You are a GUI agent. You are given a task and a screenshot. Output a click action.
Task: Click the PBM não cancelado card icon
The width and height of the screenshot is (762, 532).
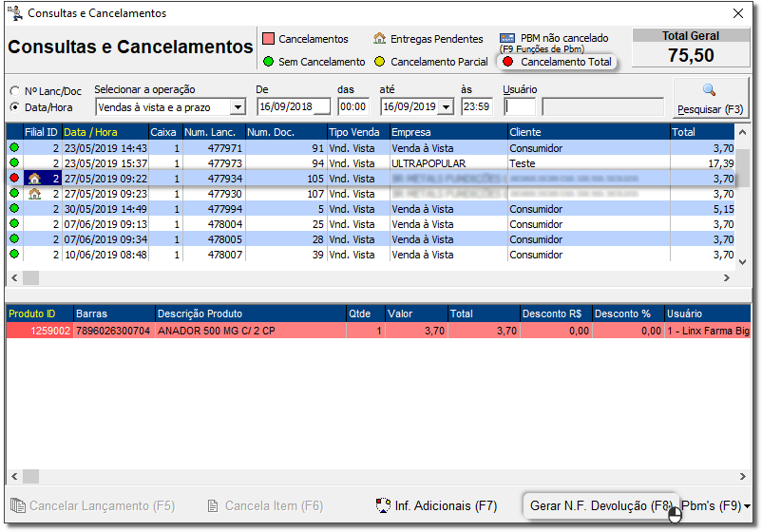point(507,38)
